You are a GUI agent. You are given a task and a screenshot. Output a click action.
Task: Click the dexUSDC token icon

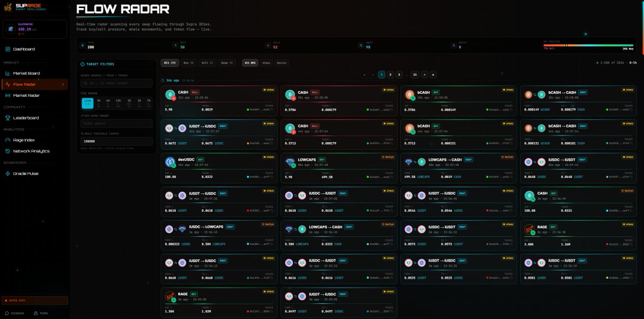point(170,161)
